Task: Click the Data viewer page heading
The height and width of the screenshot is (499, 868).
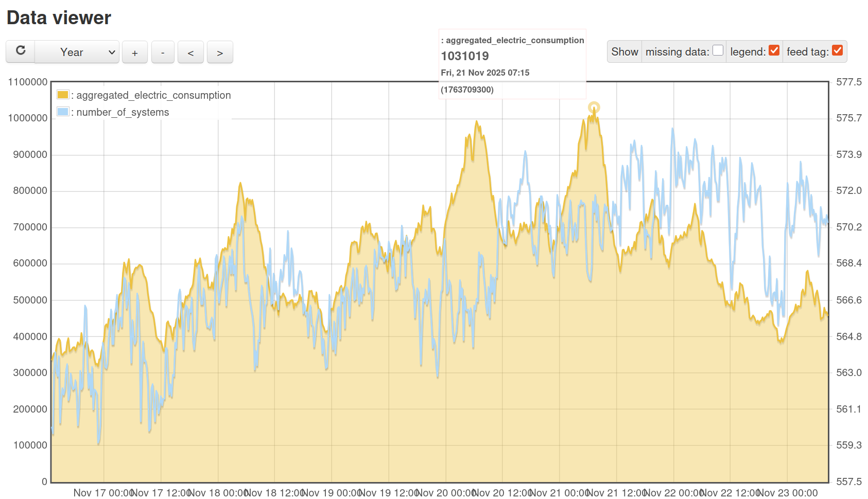Action: (x=59, y=18)
